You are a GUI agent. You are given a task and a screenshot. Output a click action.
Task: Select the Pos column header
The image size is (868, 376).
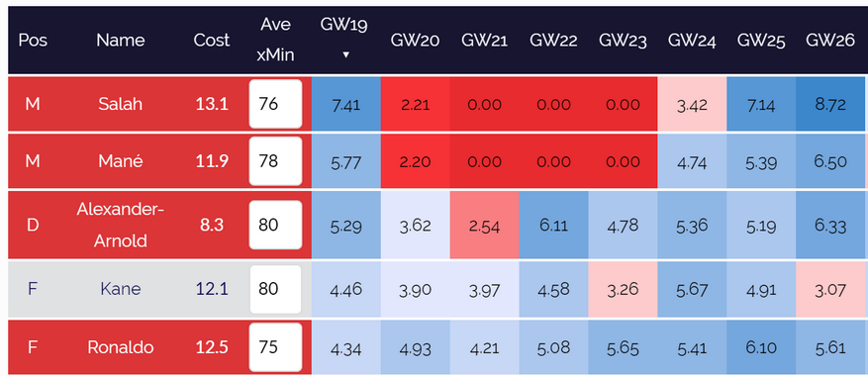pos(33,41)
